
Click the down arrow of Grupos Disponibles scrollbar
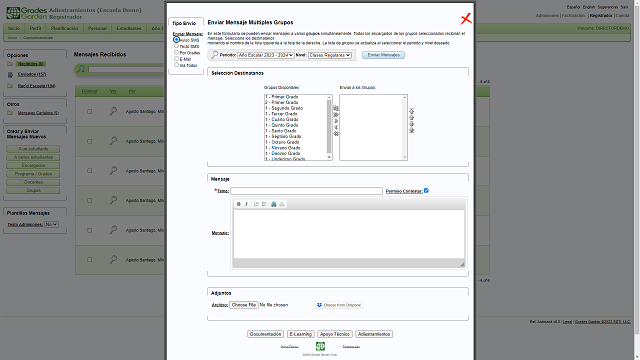(329, 157)
